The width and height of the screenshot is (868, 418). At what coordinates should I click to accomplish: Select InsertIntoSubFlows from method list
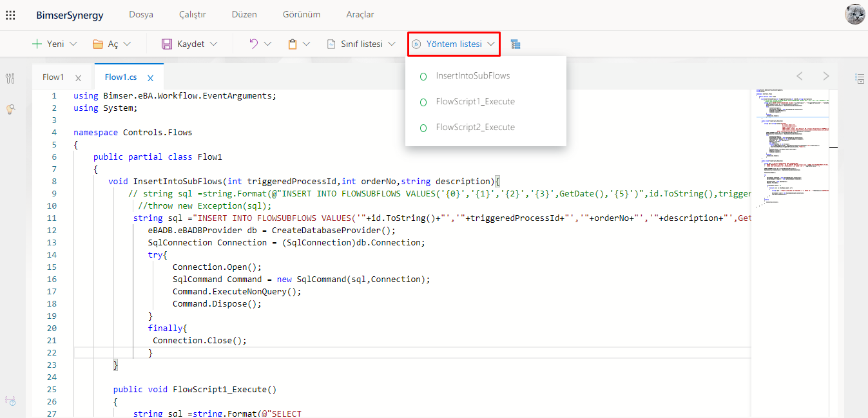(x=472, y=76)
